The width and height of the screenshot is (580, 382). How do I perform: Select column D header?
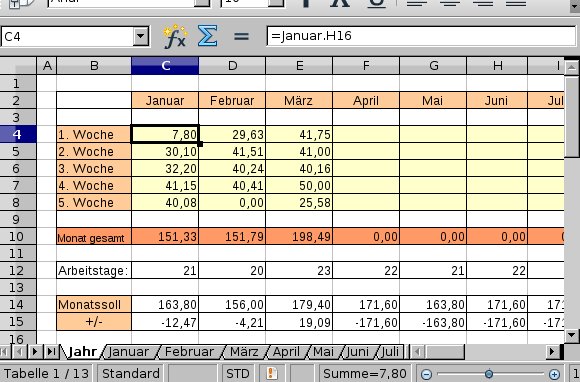tap(232, 66)
